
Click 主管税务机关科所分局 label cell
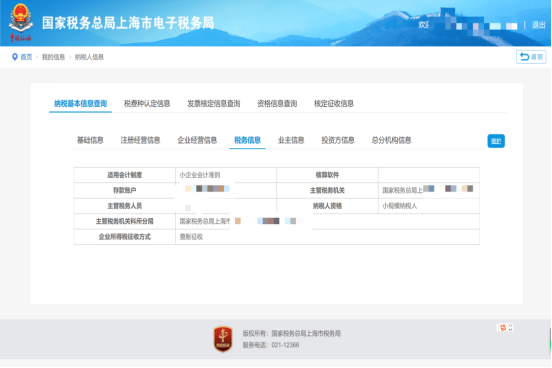coord(125,221)
